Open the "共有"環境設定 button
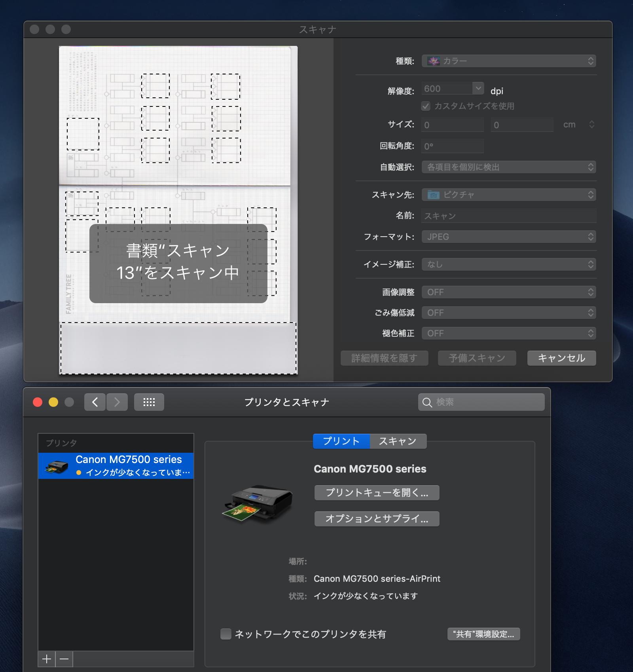Screen dimensions: 633x672 [483, 634]
